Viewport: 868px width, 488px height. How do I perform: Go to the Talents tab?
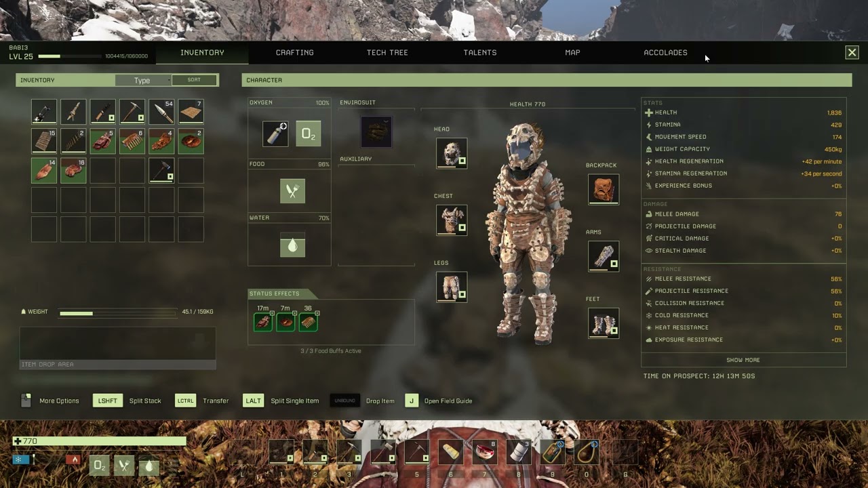point(480,52)
